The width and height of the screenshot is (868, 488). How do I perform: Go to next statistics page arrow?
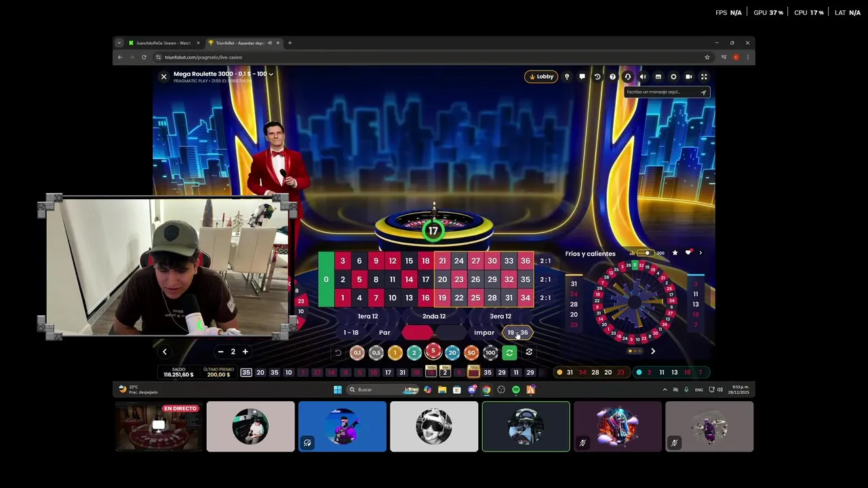(x=653, y=351)
